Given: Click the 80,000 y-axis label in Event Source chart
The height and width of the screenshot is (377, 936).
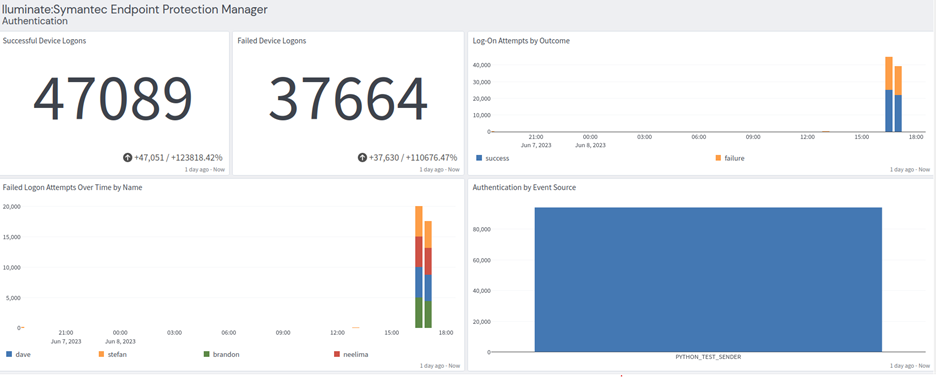Looking at the screenshot, I should click(481, 229).
